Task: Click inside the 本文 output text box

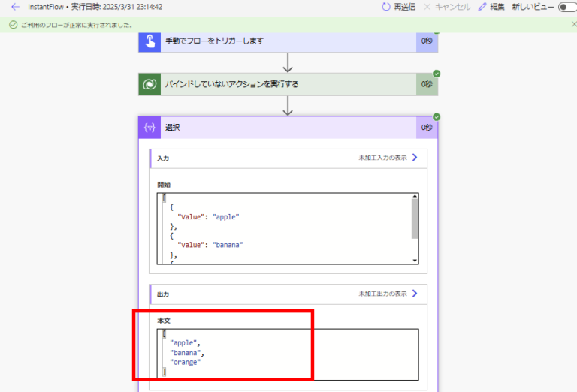Action: pos(285,353)
